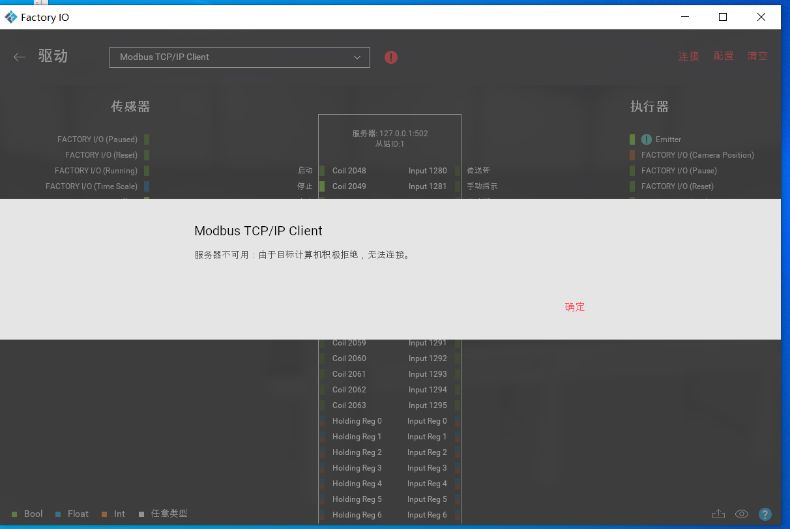Click the Input Reg 1 slot
The height and width of the screenshot is (529, 790).
[x=427, y=437]
